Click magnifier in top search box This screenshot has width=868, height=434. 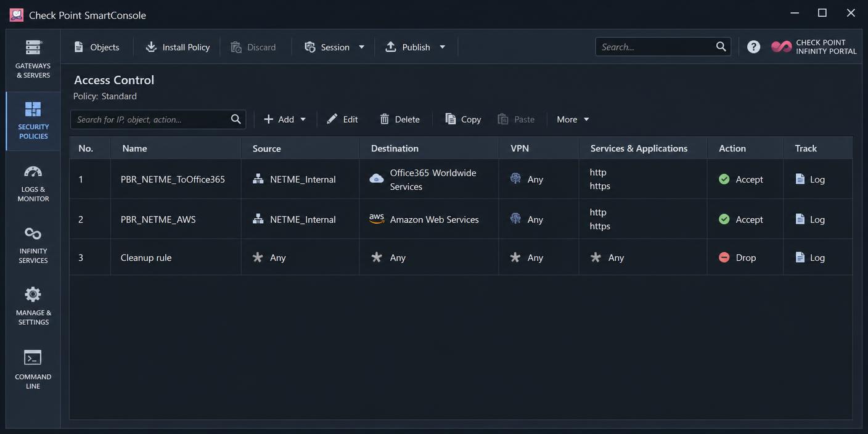[x=721, y=47]
